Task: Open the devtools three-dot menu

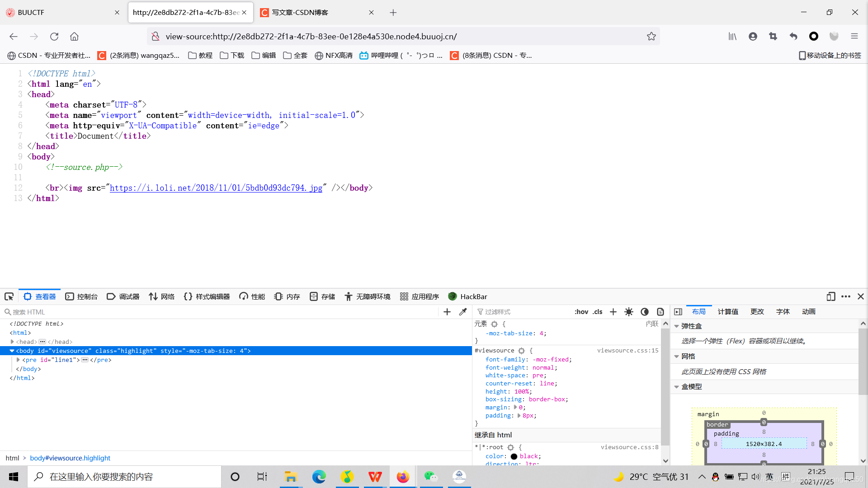Action: (x=846, y=297)
